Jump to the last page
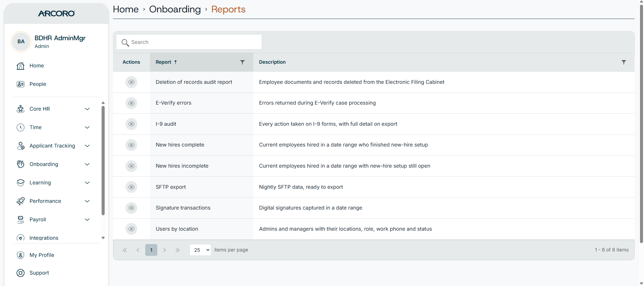644x286 pixels. coord(178,250)
